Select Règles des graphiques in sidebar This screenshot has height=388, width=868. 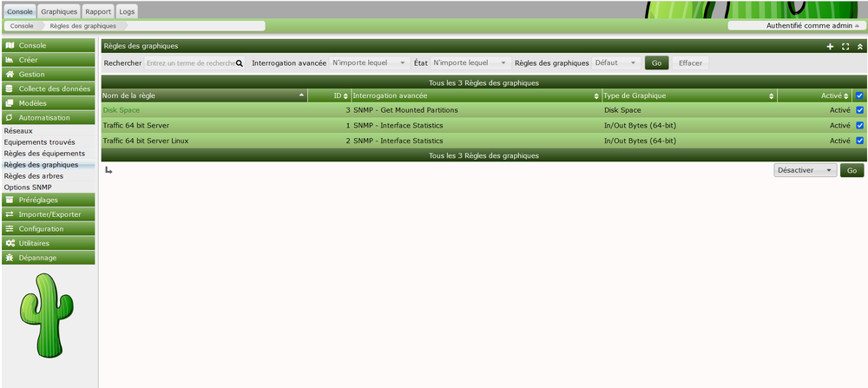click(x=41, y=165)
